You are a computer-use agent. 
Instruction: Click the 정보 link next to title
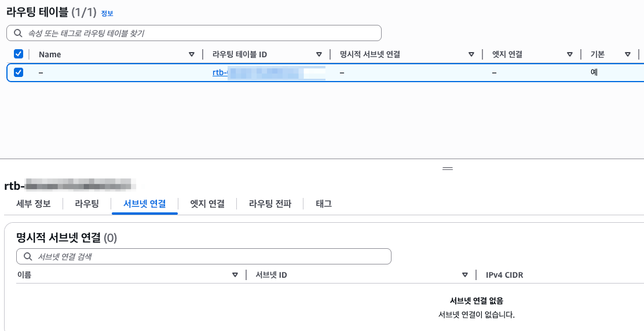[x=107, y=13]
